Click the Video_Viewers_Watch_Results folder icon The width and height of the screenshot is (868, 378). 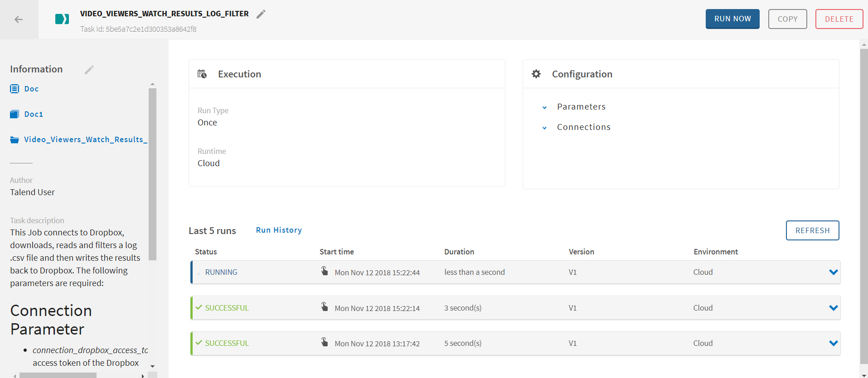pos(15,140)
